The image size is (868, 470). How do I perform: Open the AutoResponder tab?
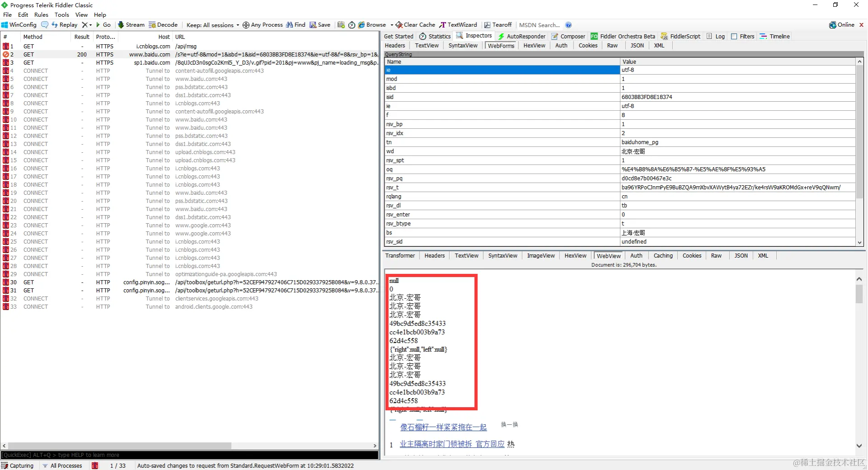click(x=522, y=36)
